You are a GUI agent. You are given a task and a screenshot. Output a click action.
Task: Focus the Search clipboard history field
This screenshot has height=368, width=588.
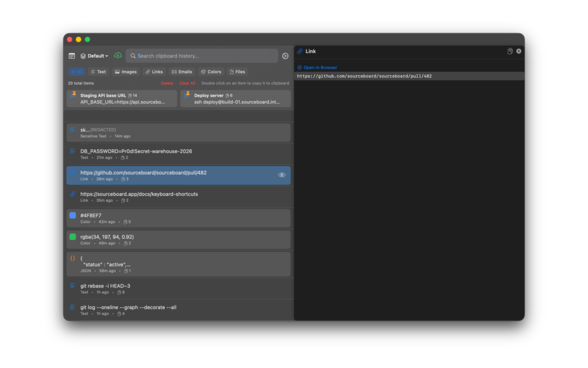coord(202,56)
